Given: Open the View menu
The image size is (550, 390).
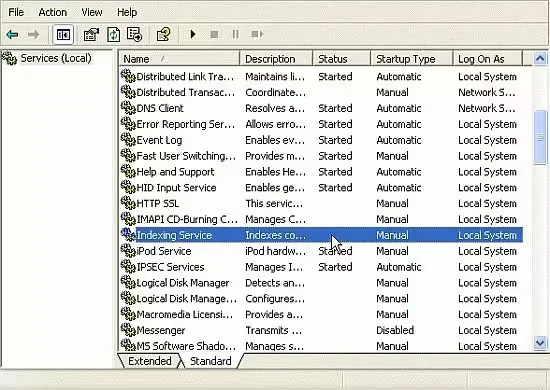Looking at the screenshot, I should [92, 12].
